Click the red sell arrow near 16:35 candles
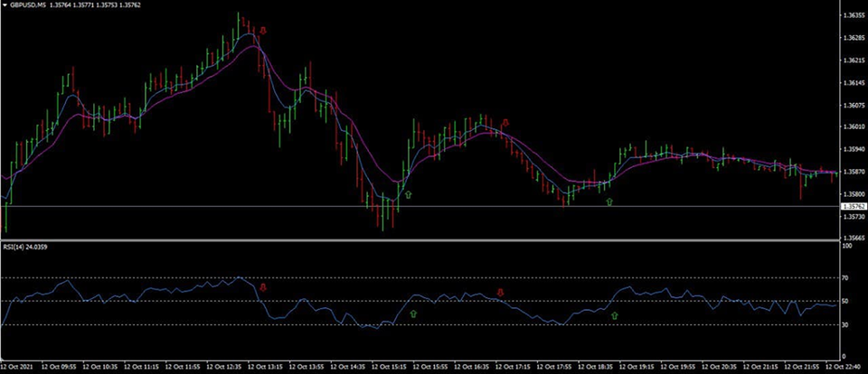This screenshot has width=868, height=374. tap(505, 121)
